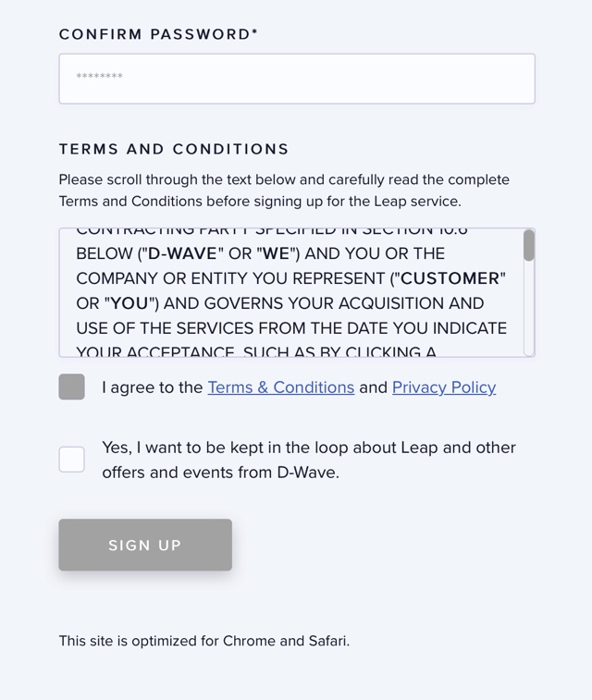Tick the agree to Terms checkbox
The image size is (592, 700).
point(71,387)
